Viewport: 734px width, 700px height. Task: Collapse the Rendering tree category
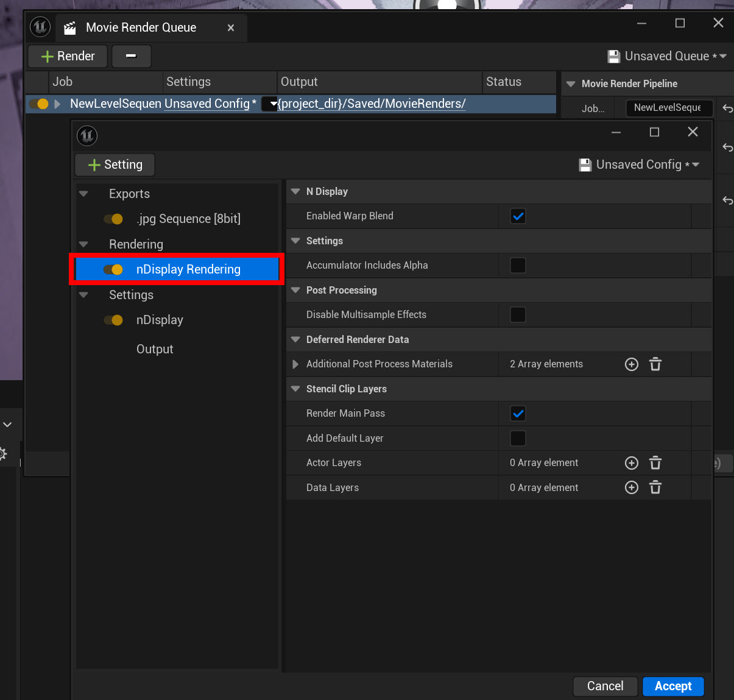click(84, 244)
